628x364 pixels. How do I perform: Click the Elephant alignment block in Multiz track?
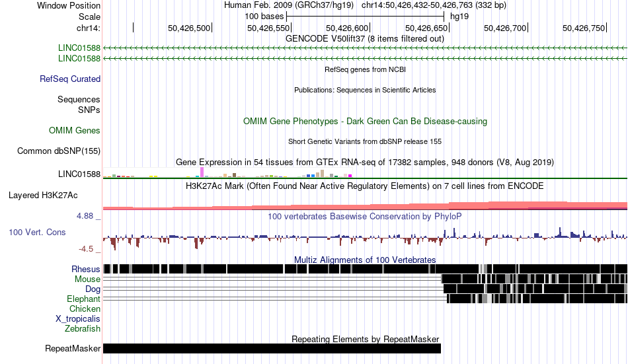point(537,299)
